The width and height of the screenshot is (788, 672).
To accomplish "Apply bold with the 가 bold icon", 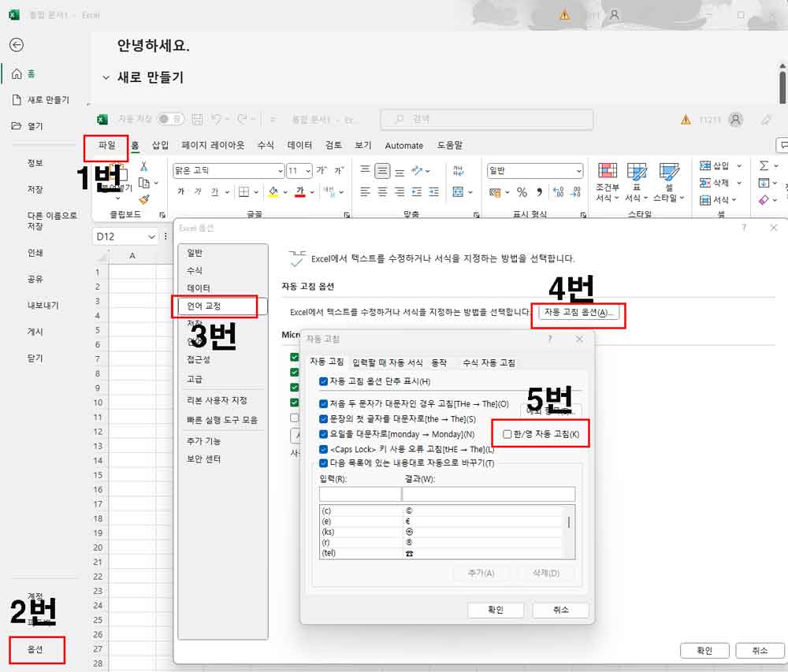I will (181, 191).
